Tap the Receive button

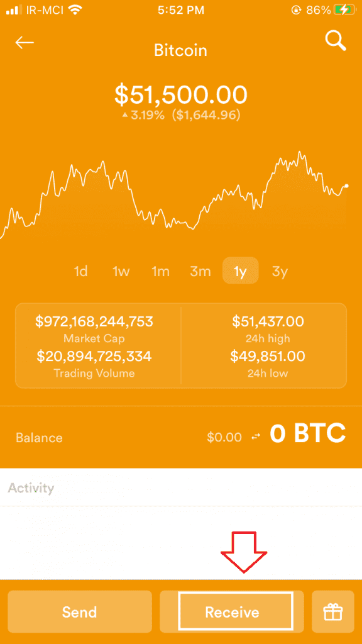tap(233, 612)
